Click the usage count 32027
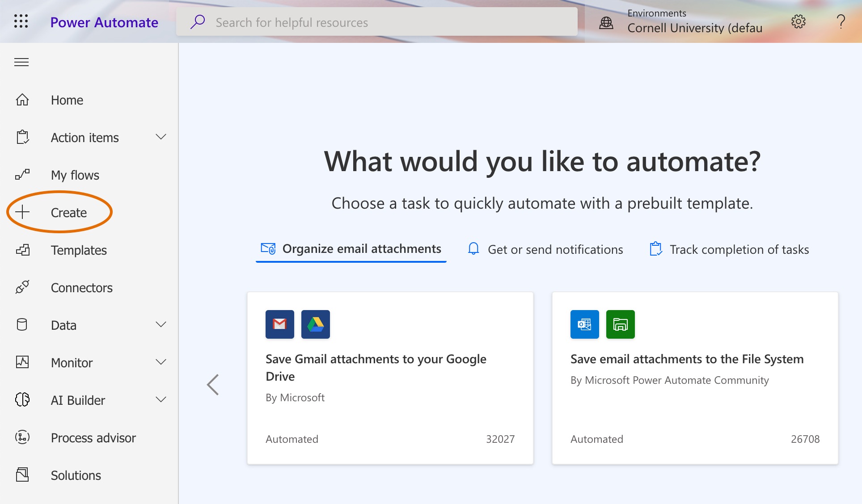This screenshot has width=862, height=504. pos(500,439)
